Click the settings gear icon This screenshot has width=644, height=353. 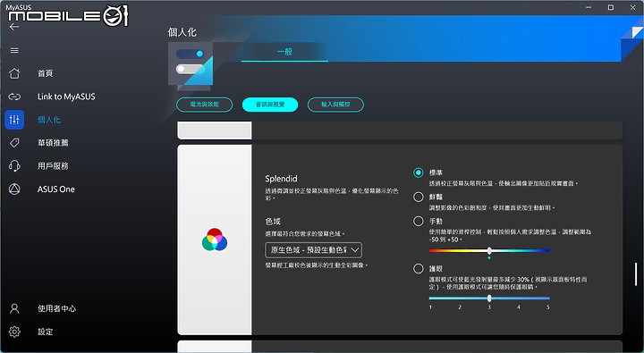pyautogui.click(x=14, y=332)
